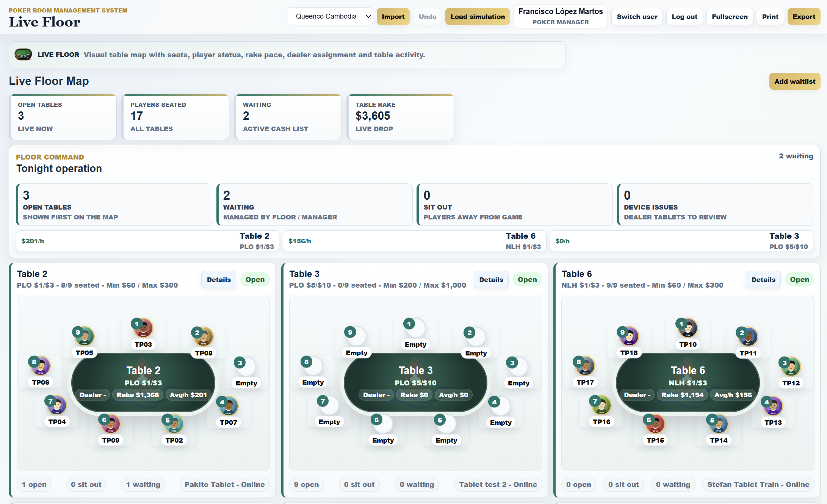827x504 pixels.
Task: Click the poker table icon beside LIVE FLOOR
Action: coord(23,55)
